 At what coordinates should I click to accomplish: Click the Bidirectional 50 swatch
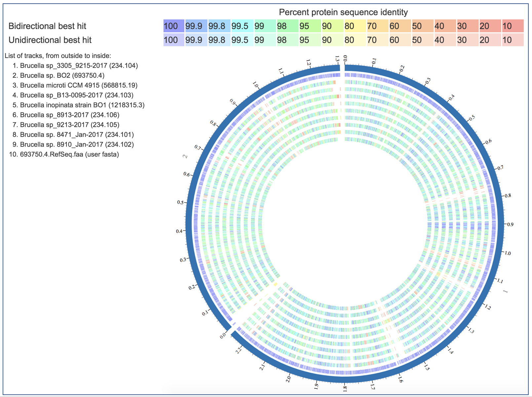pyautogui.click(x=422, y=26)
